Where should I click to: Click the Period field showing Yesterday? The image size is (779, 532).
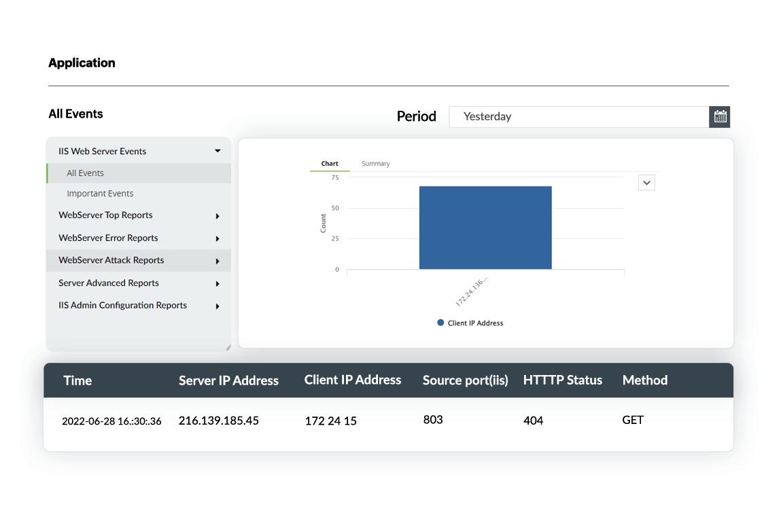tap(578, 117)
